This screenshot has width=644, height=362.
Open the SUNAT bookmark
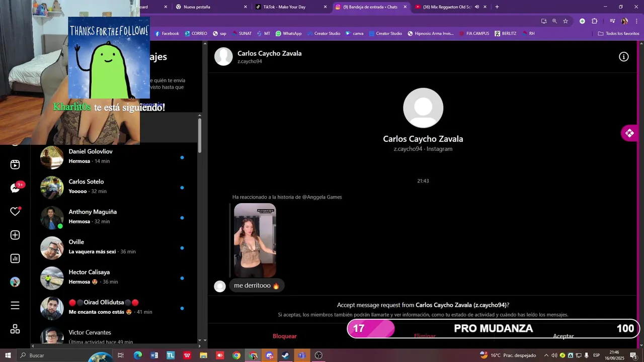pos(242,34)
